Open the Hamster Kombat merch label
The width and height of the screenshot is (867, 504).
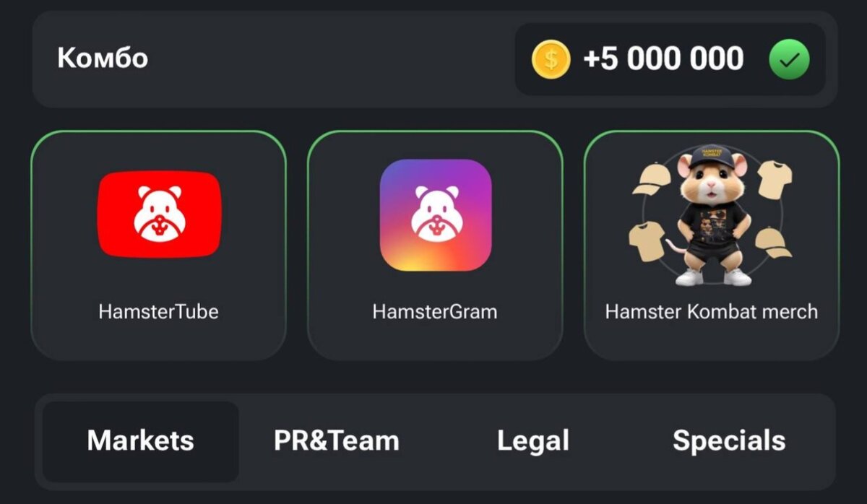click(712, 312)
